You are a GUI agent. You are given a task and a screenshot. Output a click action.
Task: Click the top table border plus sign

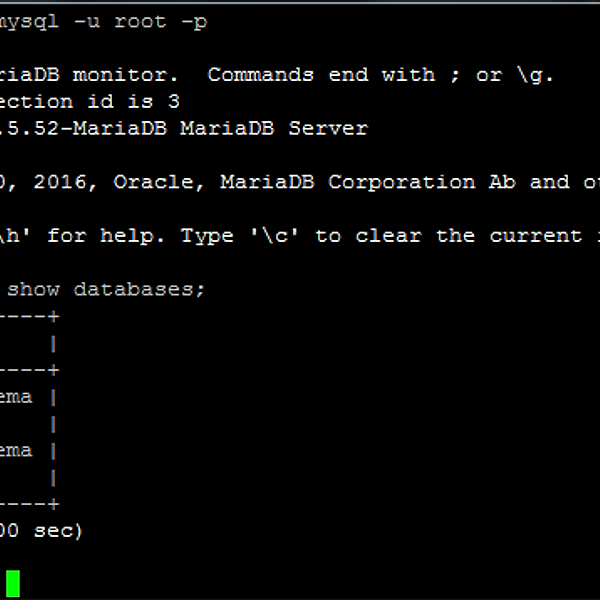point(54,316)
